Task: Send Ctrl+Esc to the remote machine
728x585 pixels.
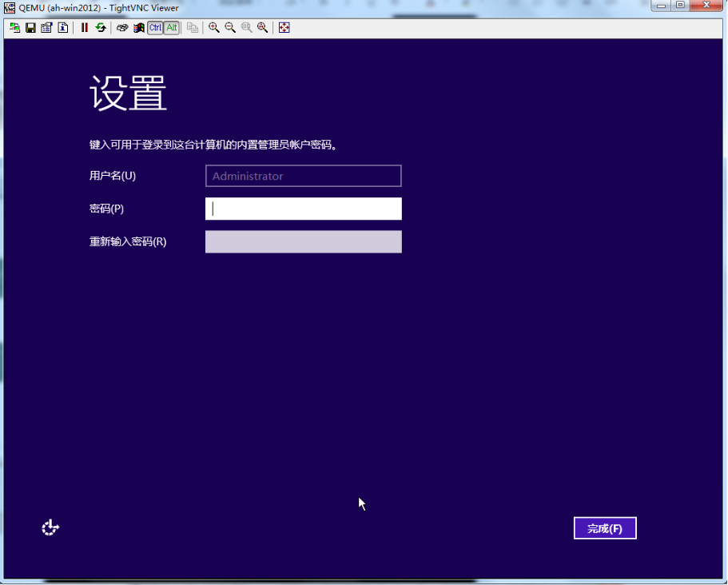Action: tap(139, 28)
